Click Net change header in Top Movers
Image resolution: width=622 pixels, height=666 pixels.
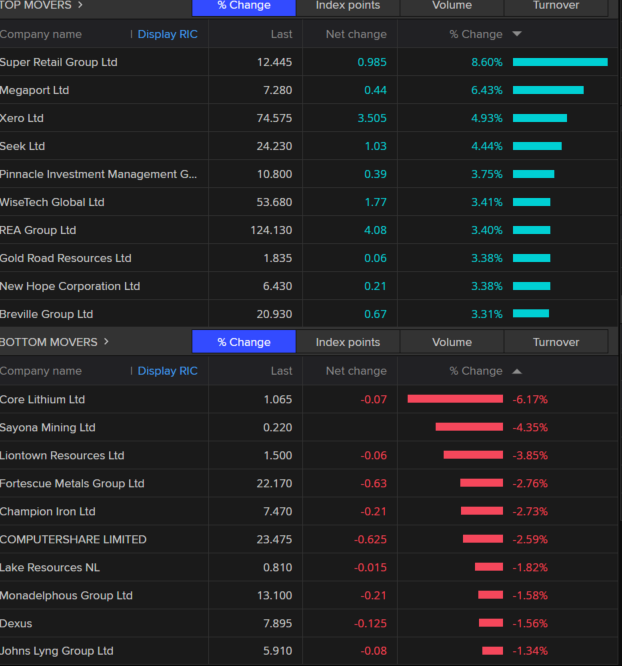coord(356,34)
